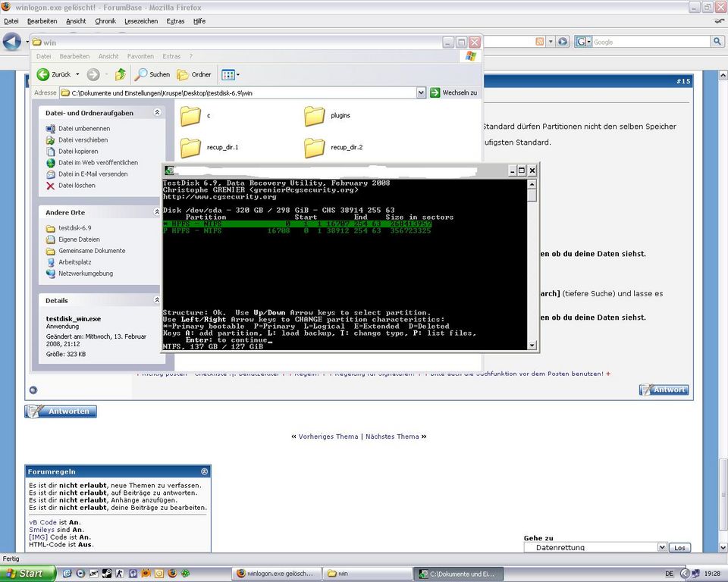Go back using Explorer Zurück button
Screen dimensions: 728x582
[x=54, y=74]
